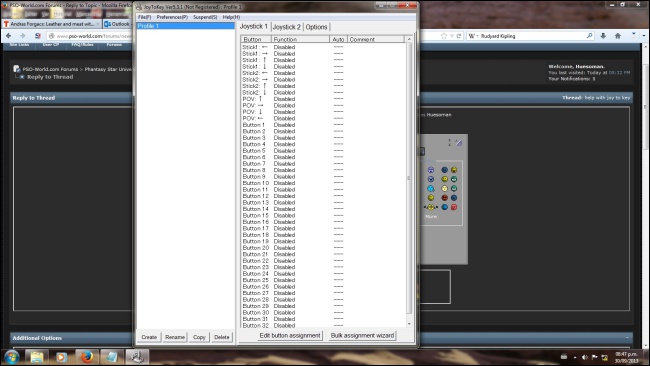Screen dimensions: 650x366
Task: Expand the More smilies link
Action: pyautogui.click(x=431, y=216)
